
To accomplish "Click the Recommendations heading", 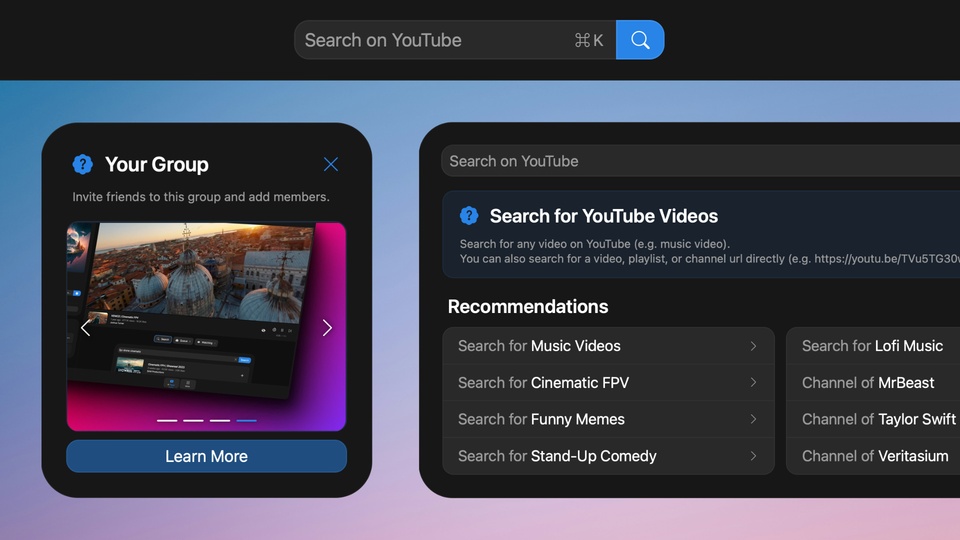I will 528,306.
